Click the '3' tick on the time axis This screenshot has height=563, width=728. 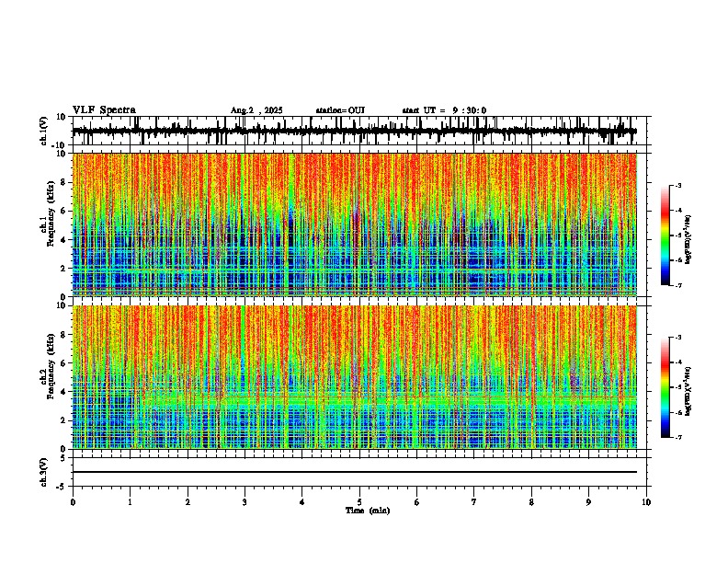[245, 502]
